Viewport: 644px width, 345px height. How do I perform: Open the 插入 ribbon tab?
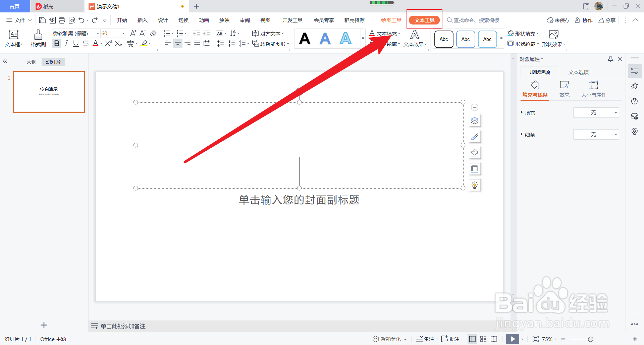143,20
